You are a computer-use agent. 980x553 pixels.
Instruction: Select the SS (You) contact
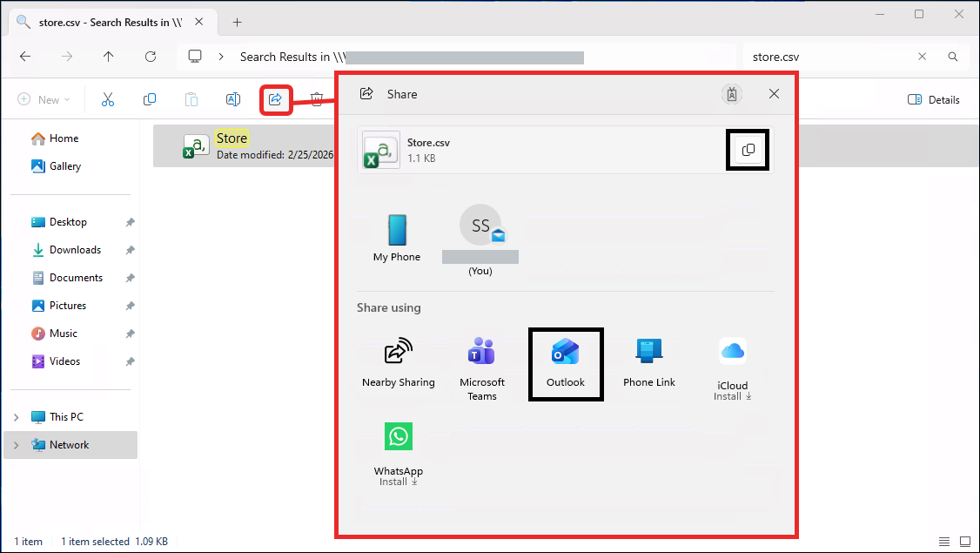pos(480,241)
